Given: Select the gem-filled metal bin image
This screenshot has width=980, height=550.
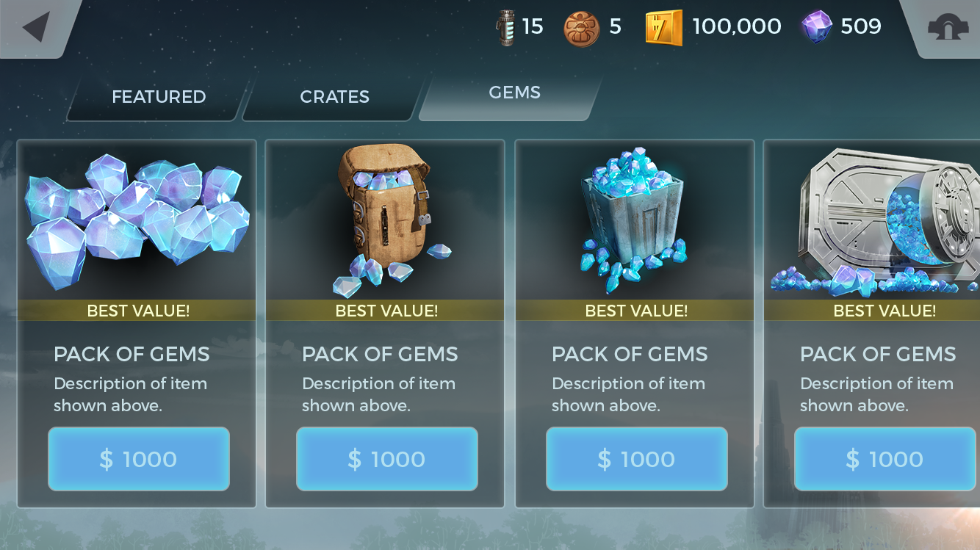Looking at the screenshot, I should (635, 218).
